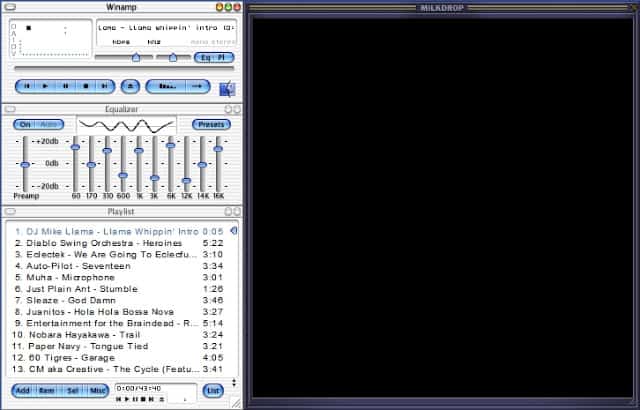
Task: Click the playlist resize grip corner
Action: click(x=236, y=403)
